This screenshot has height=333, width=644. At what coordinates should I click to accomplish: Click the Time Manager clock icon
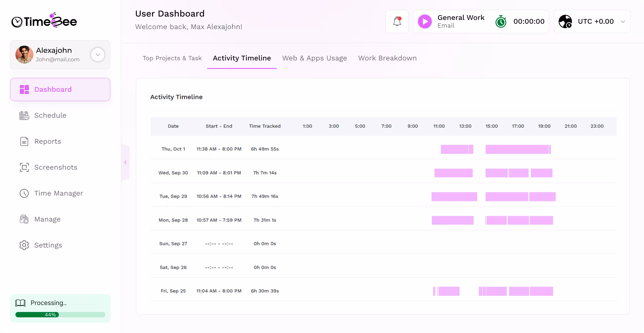(24, 193)
